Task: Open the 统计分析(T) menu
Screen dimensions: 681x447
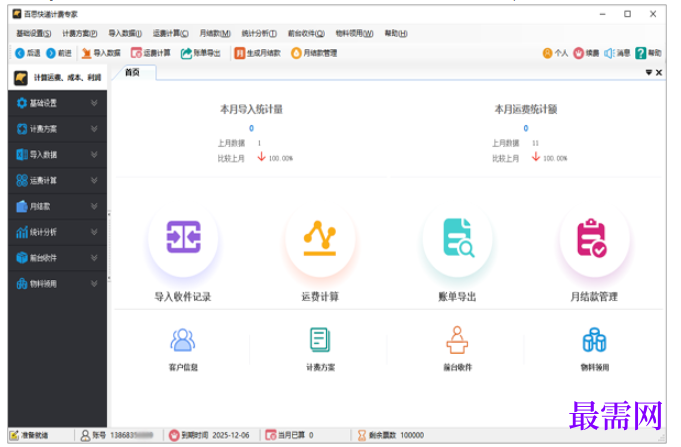Action: coord(259,33)
